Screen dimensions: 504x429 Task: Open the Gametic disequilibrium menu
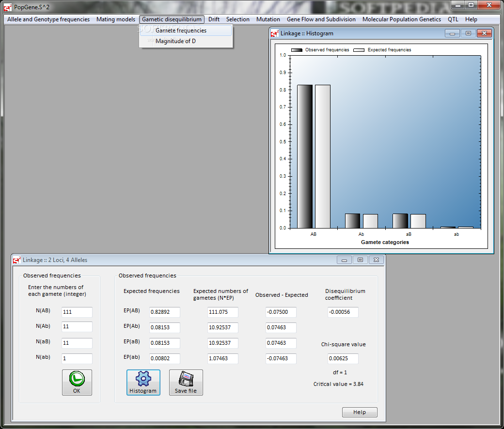(x=172, y=19)
